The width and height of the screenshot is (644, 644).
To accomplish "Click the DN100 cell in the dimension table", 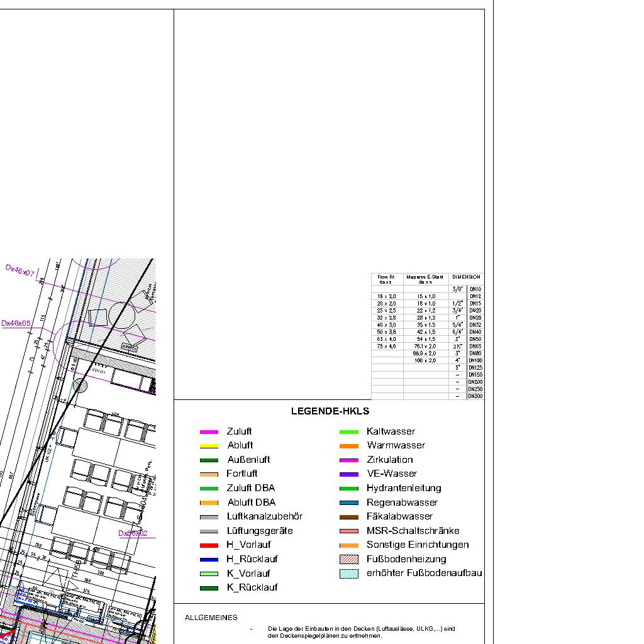I will click(475, 360).
